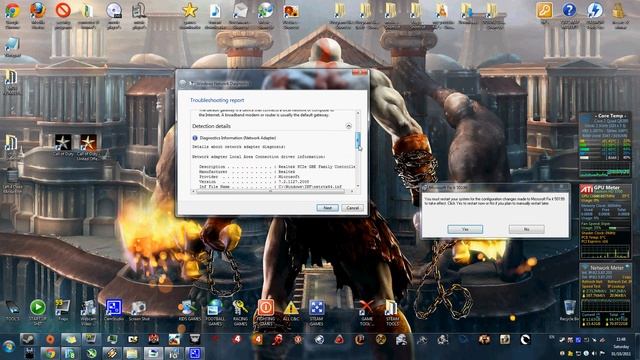Open the system tray clock

[621, 346]
